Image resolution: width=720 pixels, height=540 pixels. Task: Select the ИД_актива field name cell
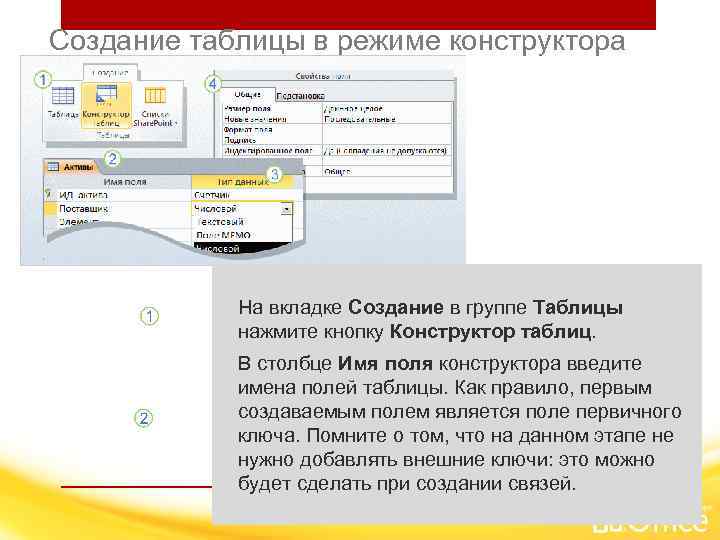tap(124, 195)
